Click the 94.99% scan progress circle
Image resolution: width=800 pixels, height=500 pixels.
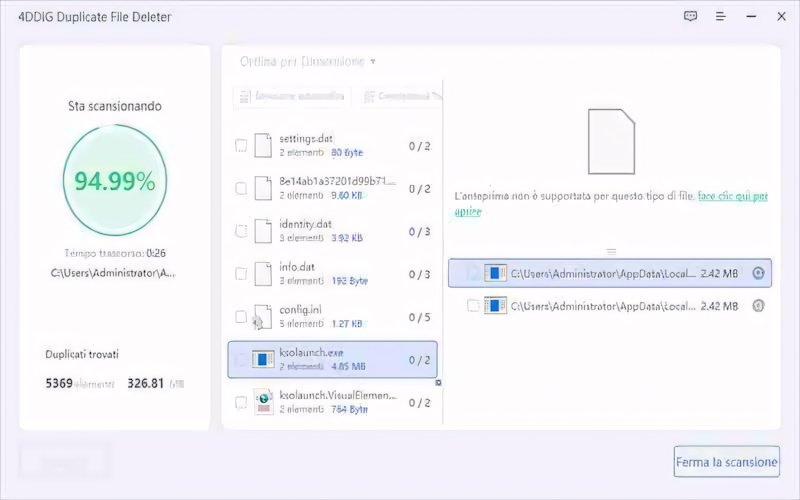(115, 180)
